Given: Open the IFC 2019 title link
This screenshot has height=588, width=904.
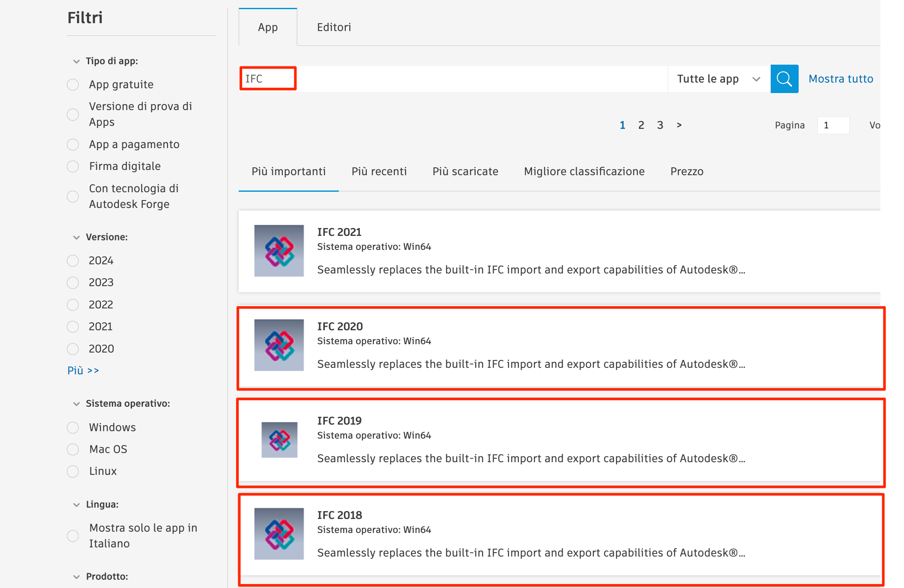Looking at the screenshot, I should [339, 421].
